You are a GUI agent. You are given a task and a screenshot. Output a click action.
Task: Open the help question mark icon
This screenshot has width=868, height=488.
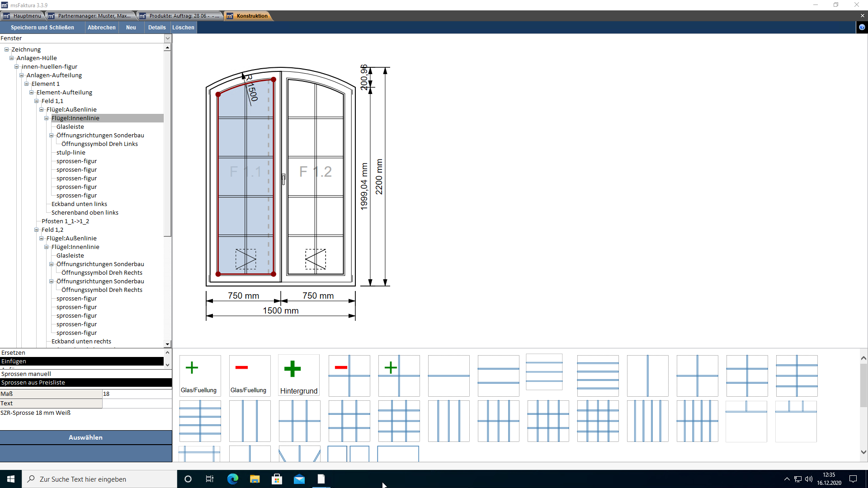(862, 28)
